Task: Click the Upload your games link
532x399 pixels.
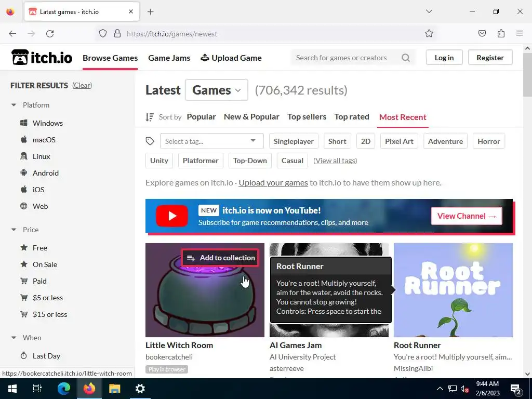Action: 273,182
